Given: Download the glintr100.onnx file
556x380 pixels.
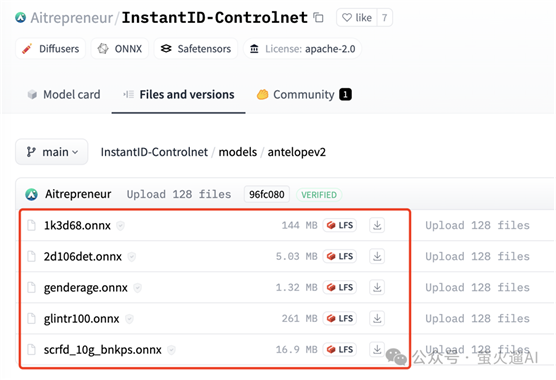Looking at the screenshot, I should coord(377,318).
